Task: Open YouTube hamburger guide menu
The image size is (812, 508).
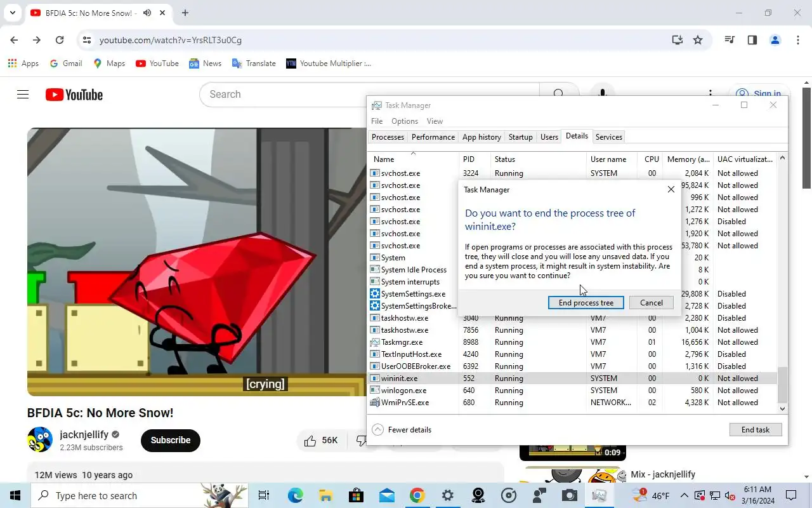Action: [23, 95]
